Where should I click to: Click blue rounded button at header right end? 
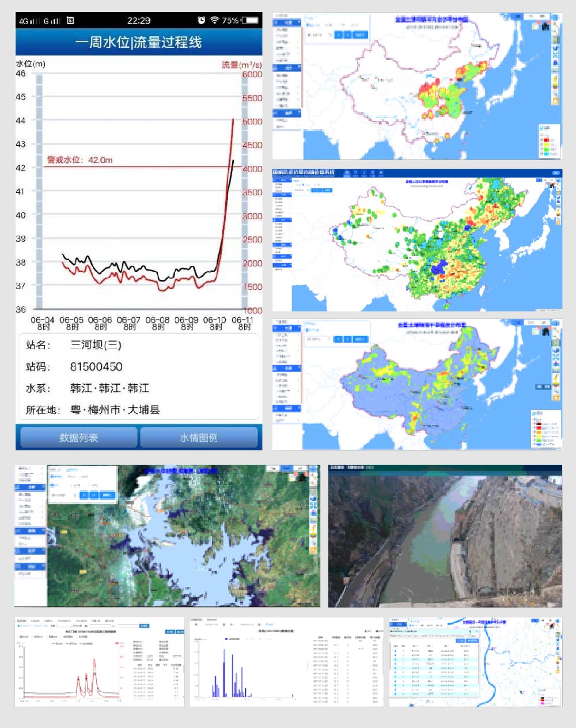point(556,172)
